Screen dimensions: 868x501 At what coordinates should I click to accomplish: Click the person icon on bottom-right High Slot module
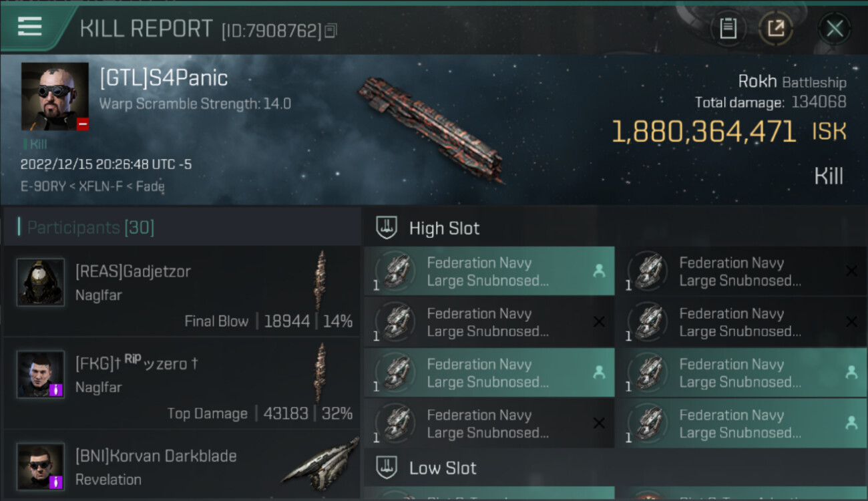[851, 423]
